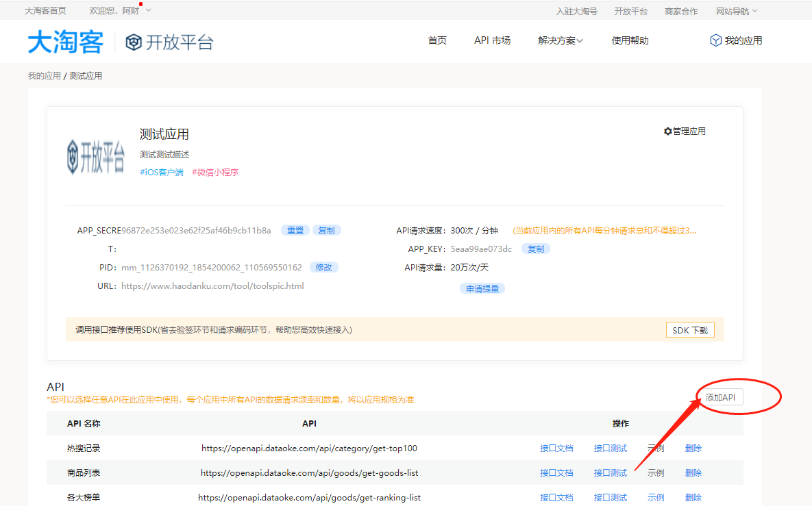
Task: Expand the user dropdown next to 阿财
Action: point(149,10)
